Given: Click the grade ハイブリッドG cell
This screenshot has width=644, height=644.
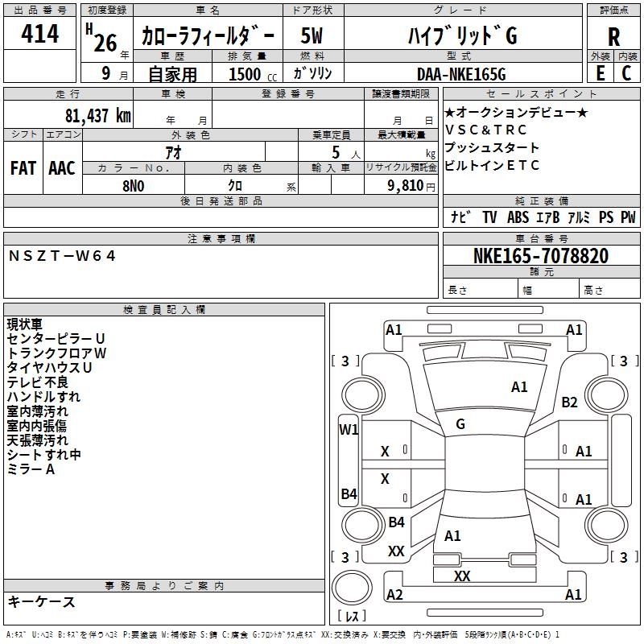Looking at the screenshot, I should coord(463,35).
